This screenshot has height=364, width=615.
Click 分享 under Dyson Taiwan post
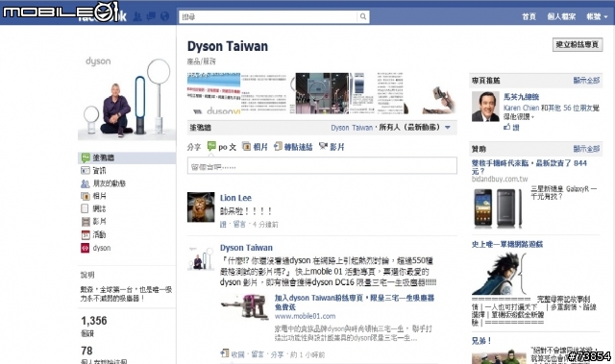(x=277, y=354)
